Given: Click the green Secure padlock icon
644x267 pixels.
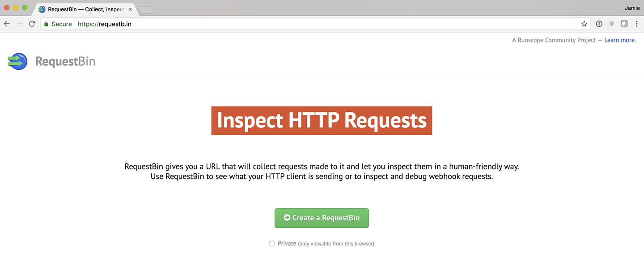Looking at the screenshot, I should point(46,24).
